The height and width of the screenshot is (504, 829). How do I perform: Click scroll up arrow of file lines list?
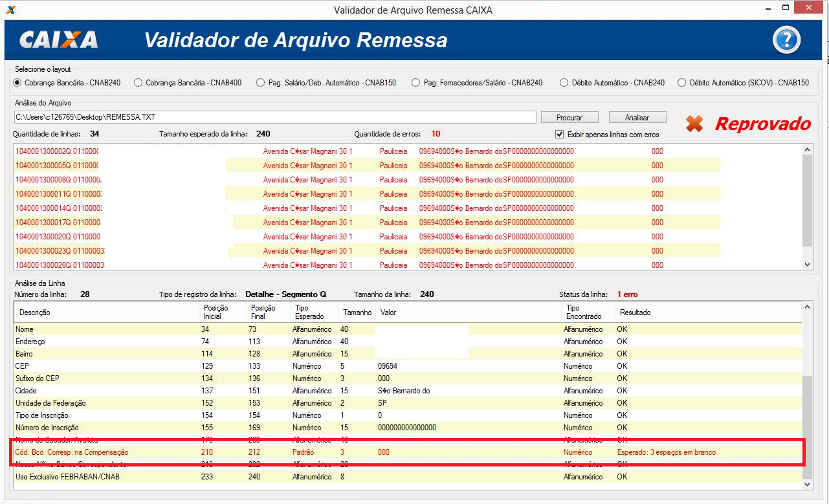click(807, 149)
